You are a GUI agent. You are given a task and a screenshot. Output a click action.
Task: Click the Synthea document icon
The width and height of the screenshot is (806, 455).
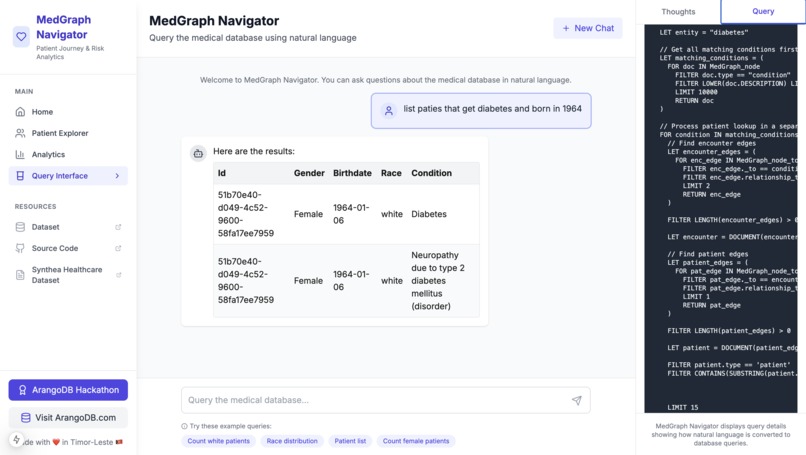point(20,275)
